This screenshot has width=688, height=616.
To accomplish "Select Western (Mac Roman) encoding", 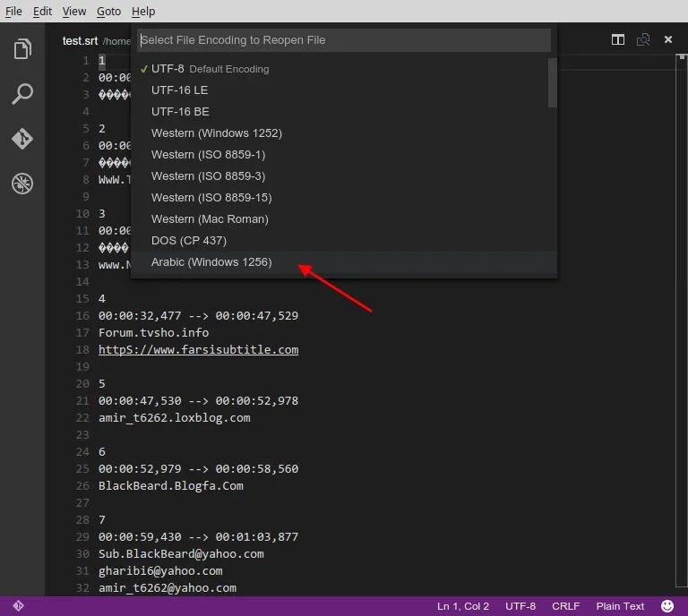I will click(344, 219).
